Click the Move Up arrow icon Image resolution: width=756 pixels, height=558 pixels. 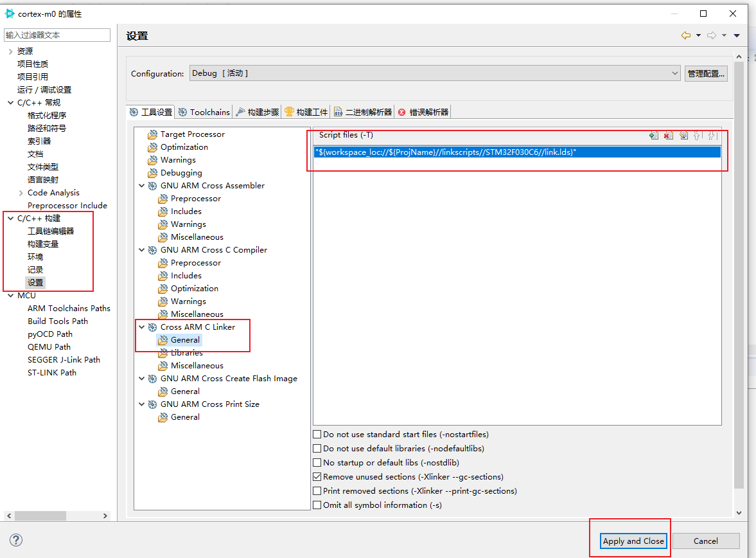point(697,135)
